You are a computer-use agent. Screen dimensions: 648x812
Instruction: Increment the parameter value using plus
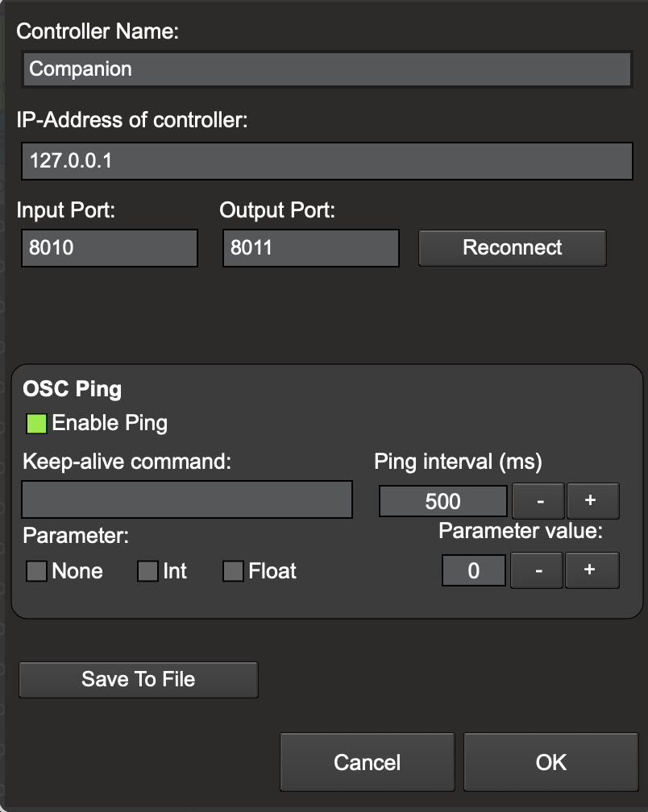click(592, 570)
